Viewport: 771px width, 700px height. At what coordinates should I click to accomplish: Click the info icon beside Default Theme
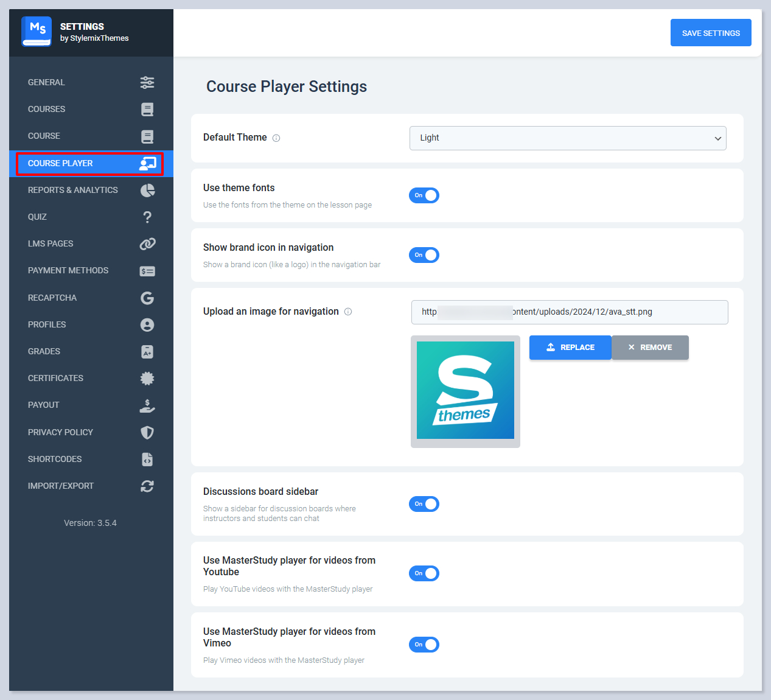click(276, 138)
